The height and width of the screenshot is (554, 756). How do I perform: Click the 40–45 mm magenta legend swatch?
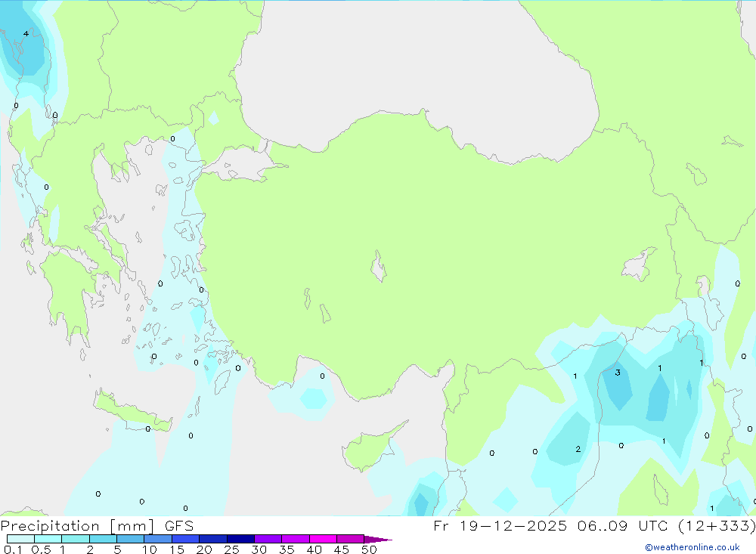(x=323, y=539)
